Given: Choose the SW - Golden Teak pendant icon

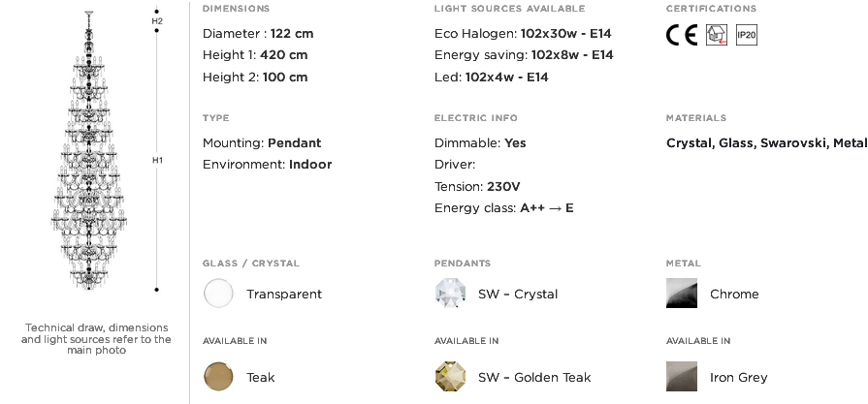Looking at the screenshot, I should pyautogui.click(x=450, y=376).
